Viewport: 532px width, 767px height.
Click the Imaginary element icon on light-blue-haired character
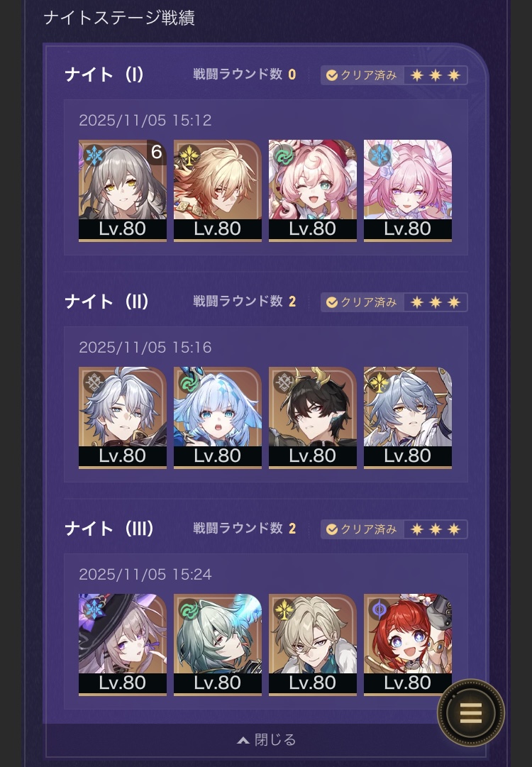pyautogui.click(x=379, y=382)
